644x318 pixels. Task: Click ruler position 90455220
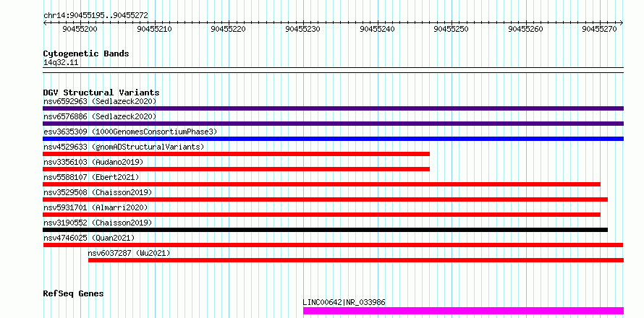tap(229, 29)
